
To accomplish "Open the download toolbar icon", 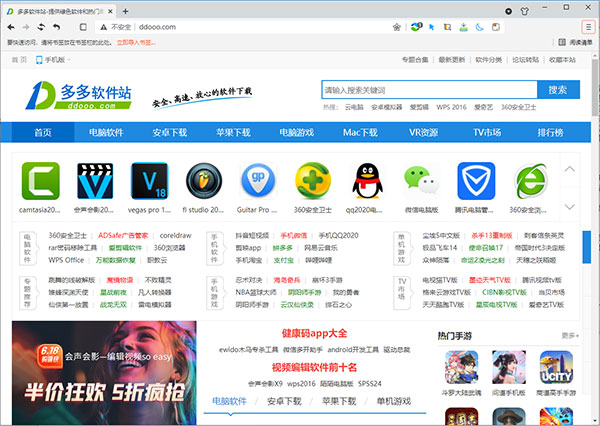I will point(463,27).
